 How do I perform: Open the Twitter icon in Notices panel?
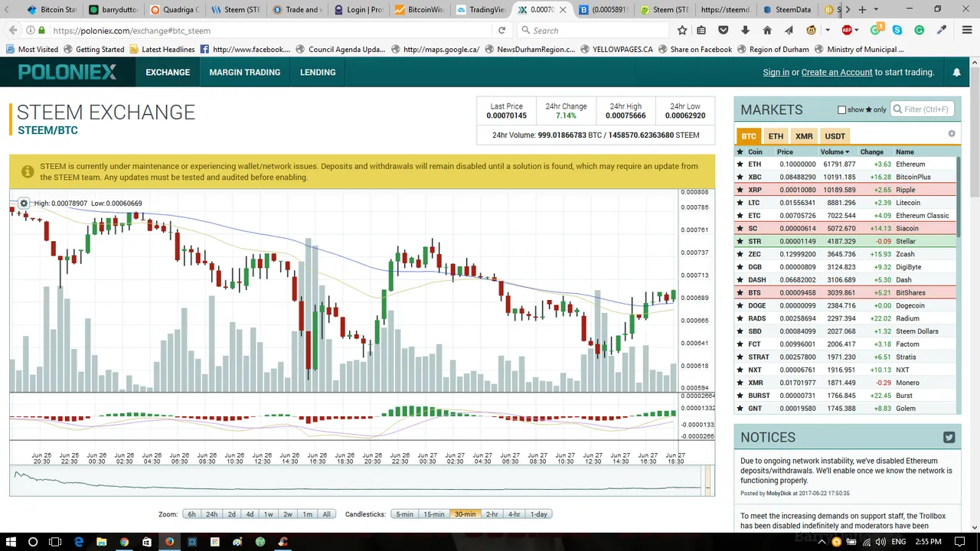coord(949,438)
